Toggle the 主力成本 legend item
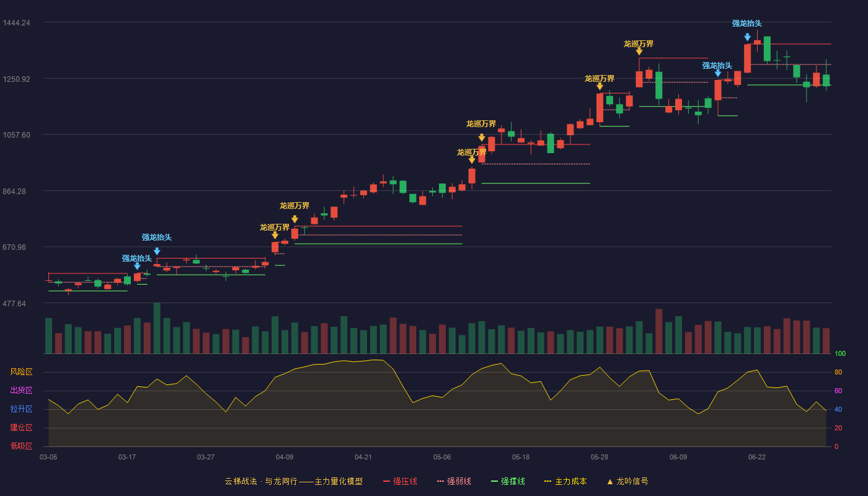This screenshot has height=496, width=868. click(565, 481)
